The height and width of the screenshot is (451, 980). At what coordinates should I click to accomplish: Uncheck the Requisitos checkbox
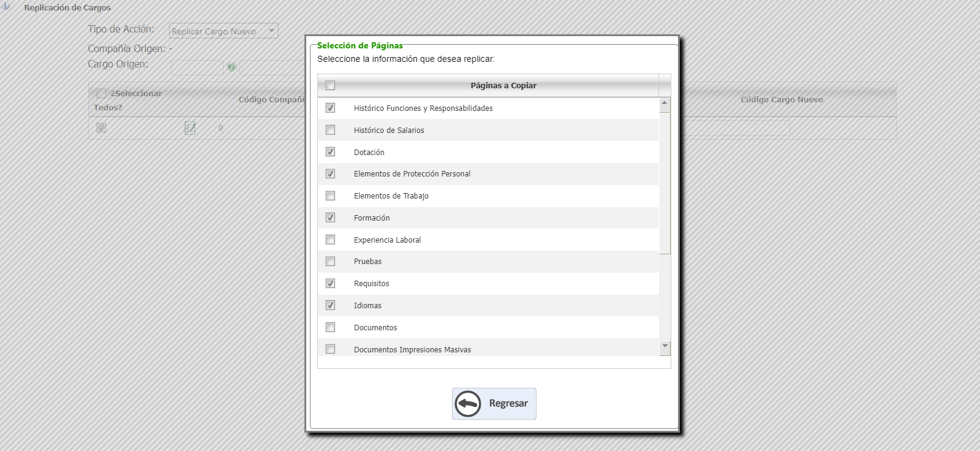[x=331, y=284]
